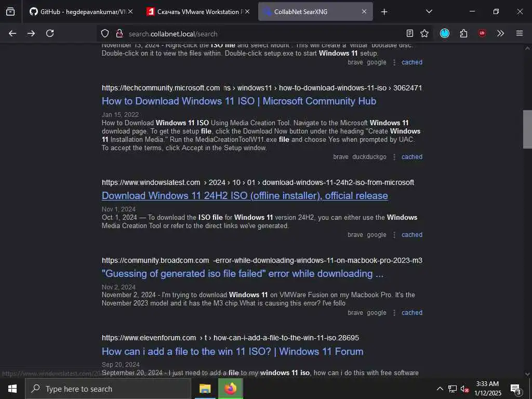Click the page vertical scrollbar thumb
Screen dimensions: 532x399
pos(527,129)
